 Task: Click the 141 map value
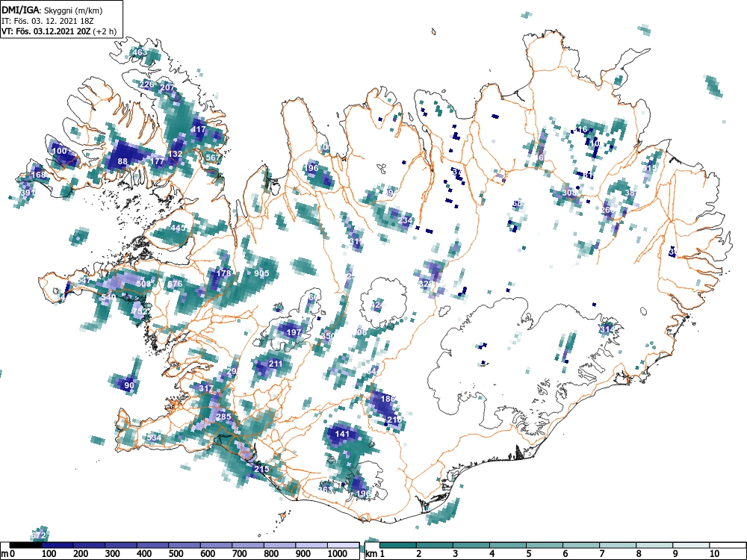(343, 434)
